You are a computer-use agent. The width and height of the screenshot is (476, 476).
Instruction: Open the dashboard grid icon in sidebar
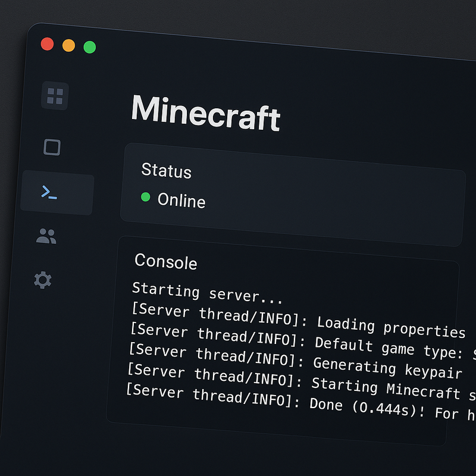point(55,96)
